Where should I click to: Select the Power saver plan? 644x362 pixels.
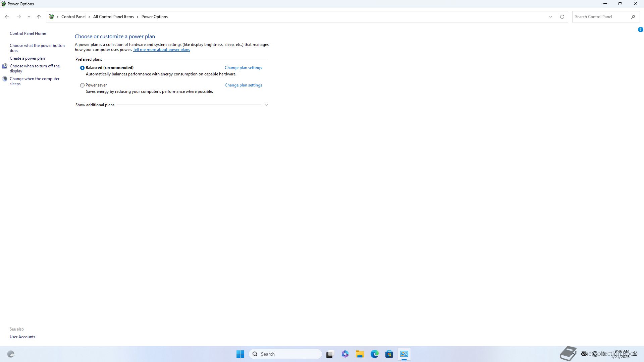pyautogui.click(x=82, y=85)
